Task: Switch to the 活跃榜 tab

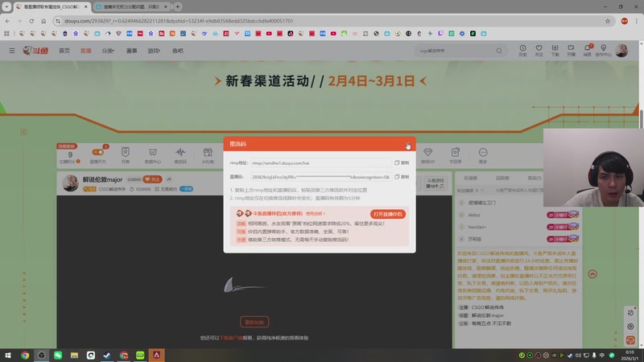Action: pos(502,178)
